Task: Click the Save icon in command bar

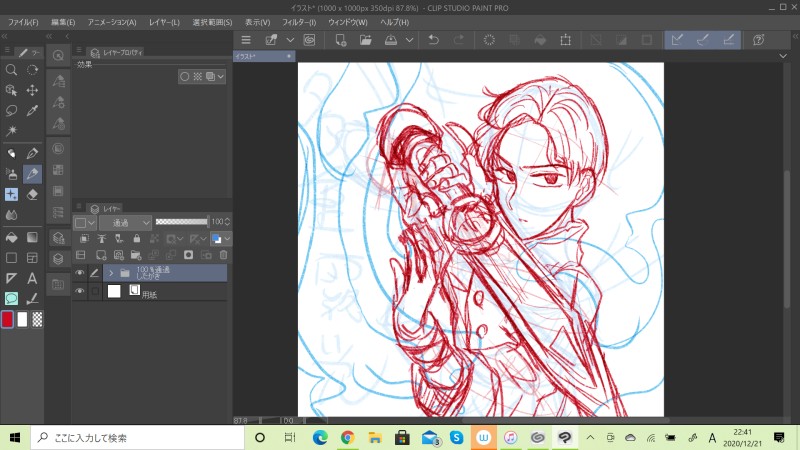Action: point(391,40)
